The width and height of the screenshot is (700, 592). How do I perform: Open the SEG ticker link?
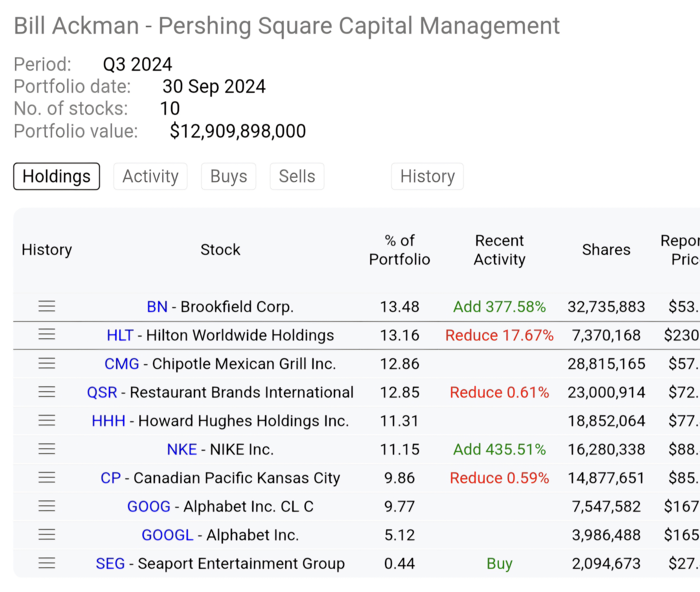tap(110, 563)
